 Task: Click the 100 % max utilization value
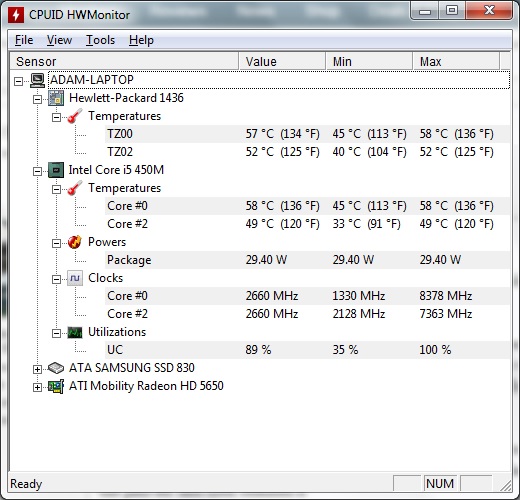point(435,350)
